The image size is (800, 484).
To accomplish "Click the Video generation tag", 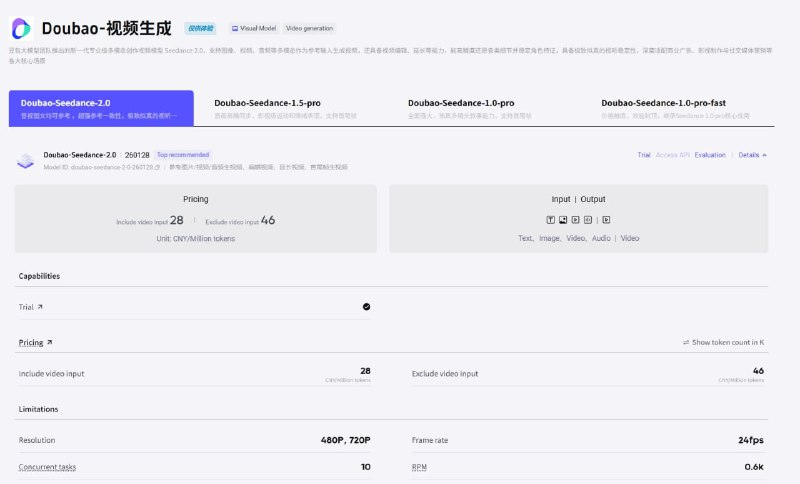I will pyautogui.click(x=309, y=29).
